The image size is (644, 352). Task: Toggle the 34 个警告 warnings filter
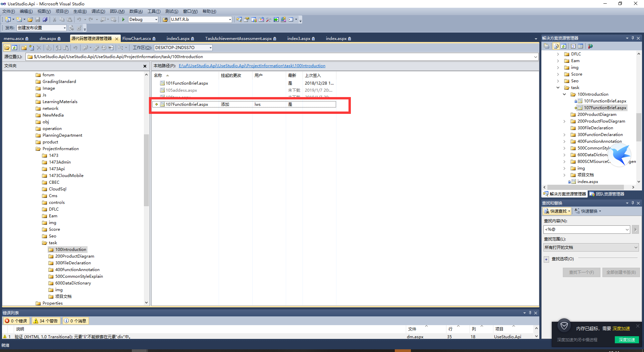click(46, 321)
